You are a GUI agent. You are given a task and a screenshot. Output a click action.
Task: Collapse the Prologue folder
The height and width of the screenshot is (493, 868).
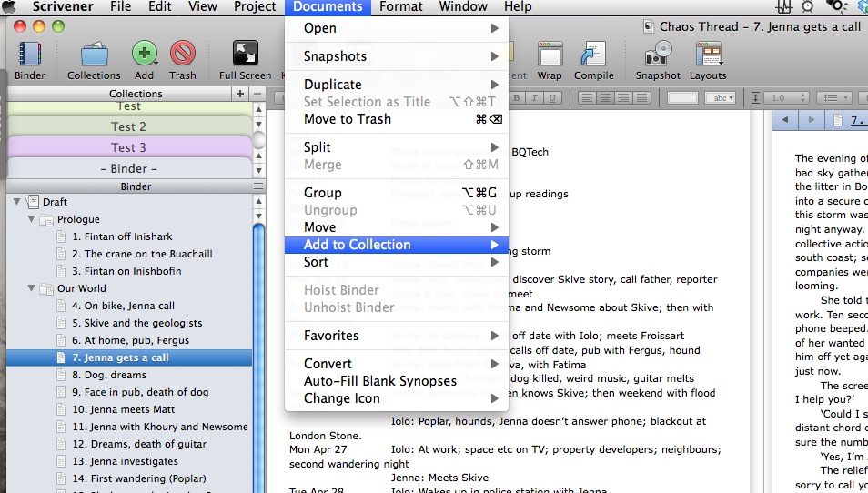[x=31, y=219]
